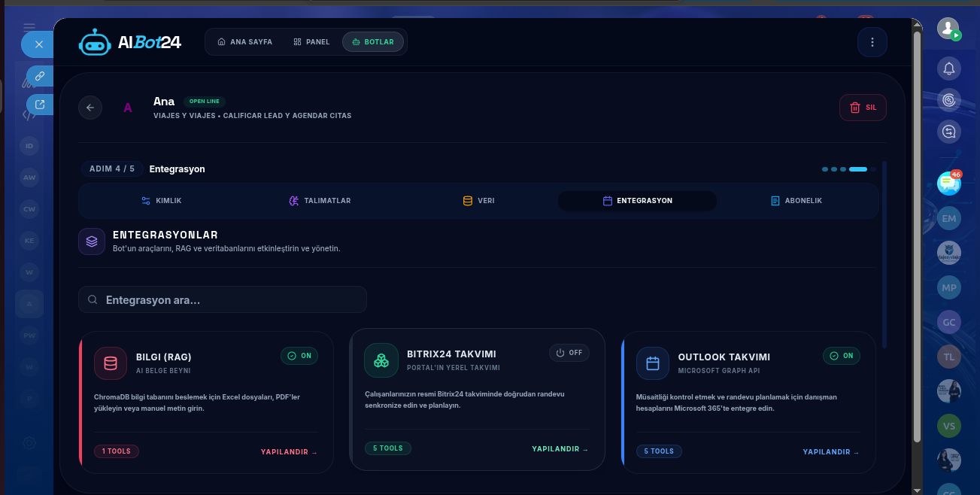Go to Ana Sayfa in top navigation

244,42
